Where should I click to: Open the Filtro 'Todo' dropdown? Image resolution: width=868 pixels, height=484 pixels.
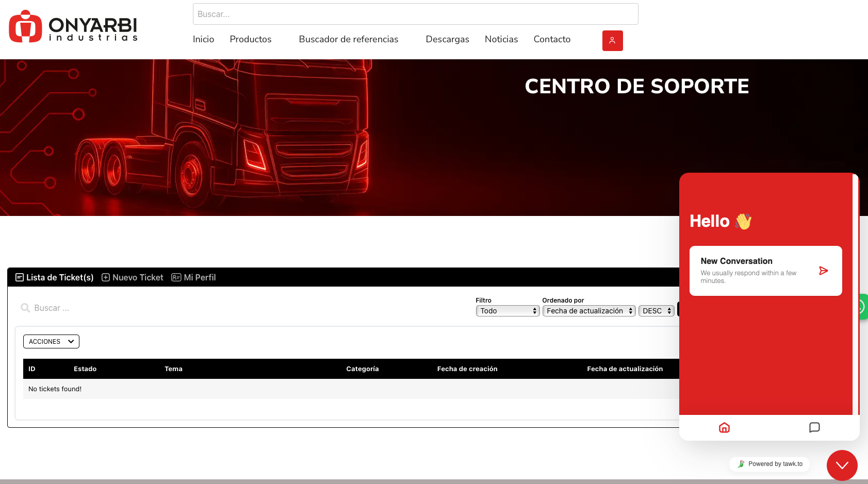click(x=507, y=311)
